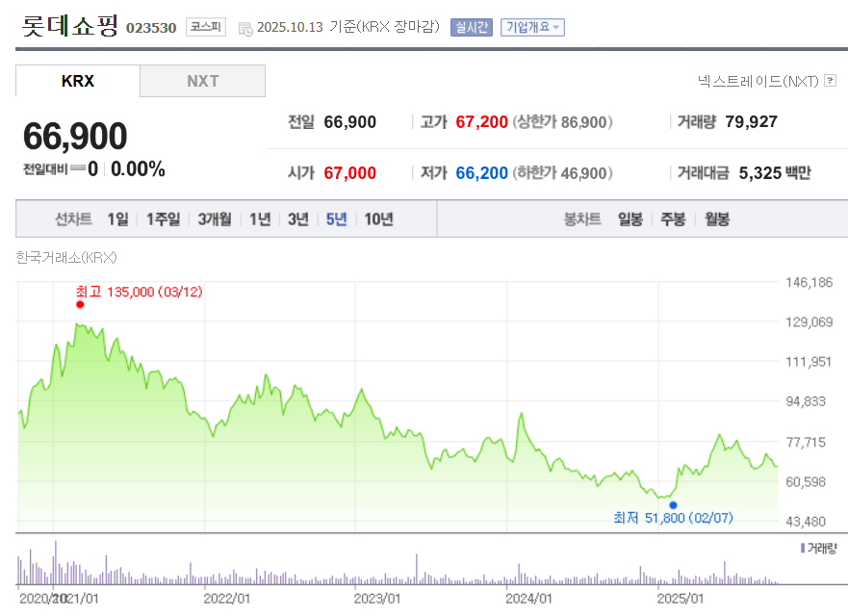Show the 일봉 candlestick chart

[x=630, y=219]
